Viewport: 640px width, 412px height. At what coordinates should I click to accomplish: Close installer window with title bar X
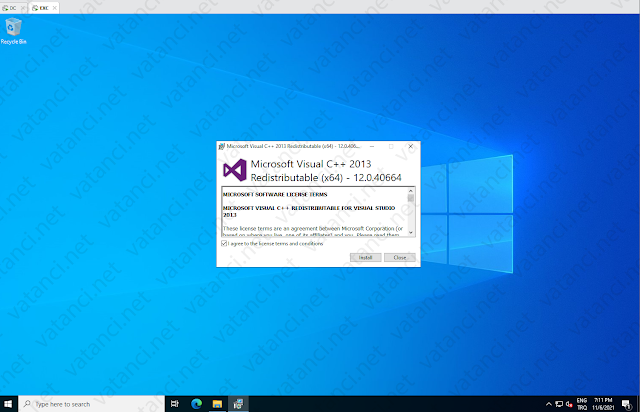coord(411,146)
